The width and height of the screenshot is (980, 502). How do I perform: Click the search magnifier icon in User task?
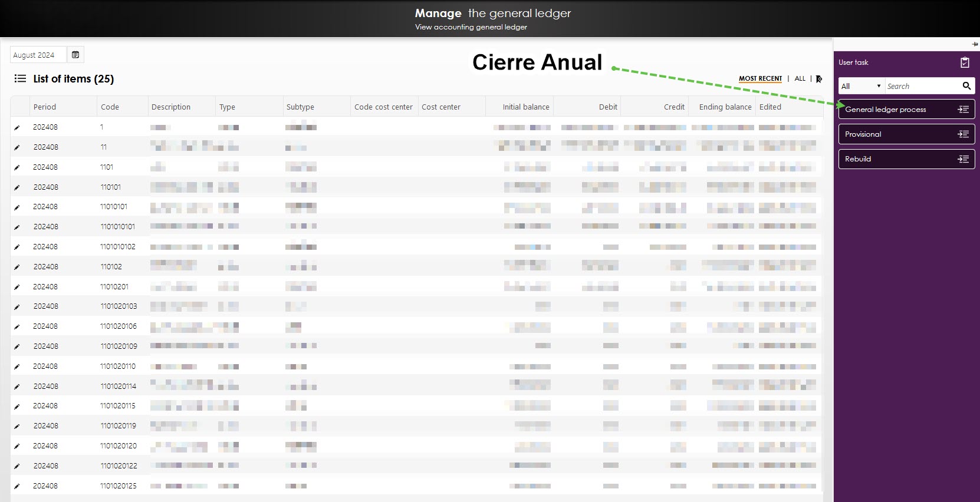[x=966, y=86]
